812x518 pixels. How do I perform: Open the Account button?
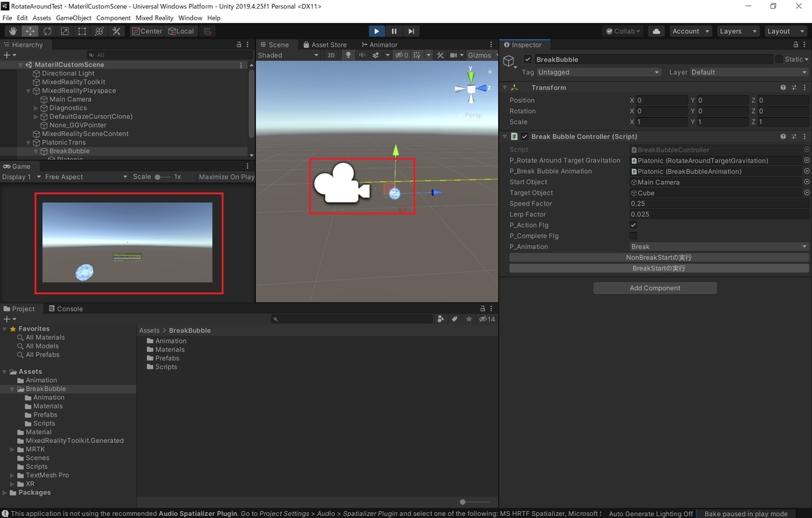tap(690, 31)
